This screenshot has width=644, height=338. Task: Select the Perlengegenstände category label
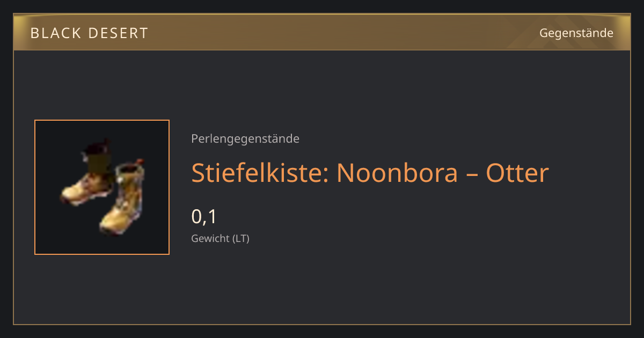click(x=245, y=139)
